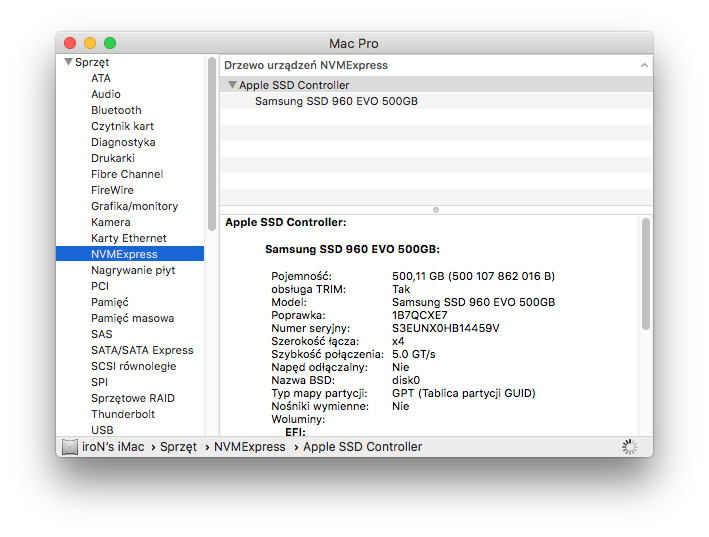
Task: Select PCI in the sidebar
Action: 100,286
